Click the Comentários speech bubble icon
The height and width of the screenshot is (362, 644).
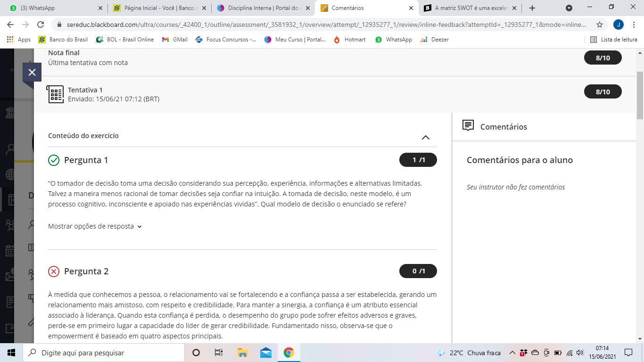tap(468, 126)
